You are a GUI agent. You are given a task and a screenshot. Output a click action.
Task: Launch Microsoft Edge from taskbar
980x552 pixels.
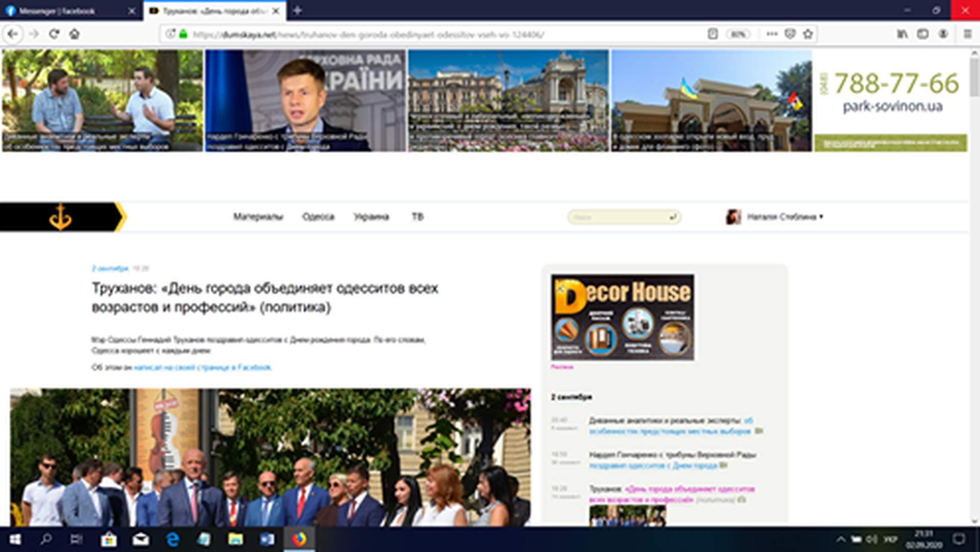172,539
